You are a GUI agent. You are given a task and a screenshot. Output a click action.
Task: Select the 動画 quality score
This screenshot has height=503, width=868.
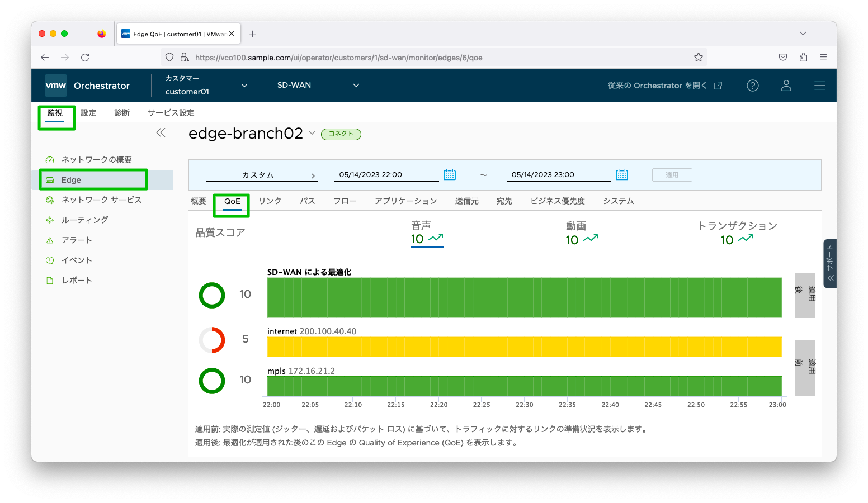[582, 233]
